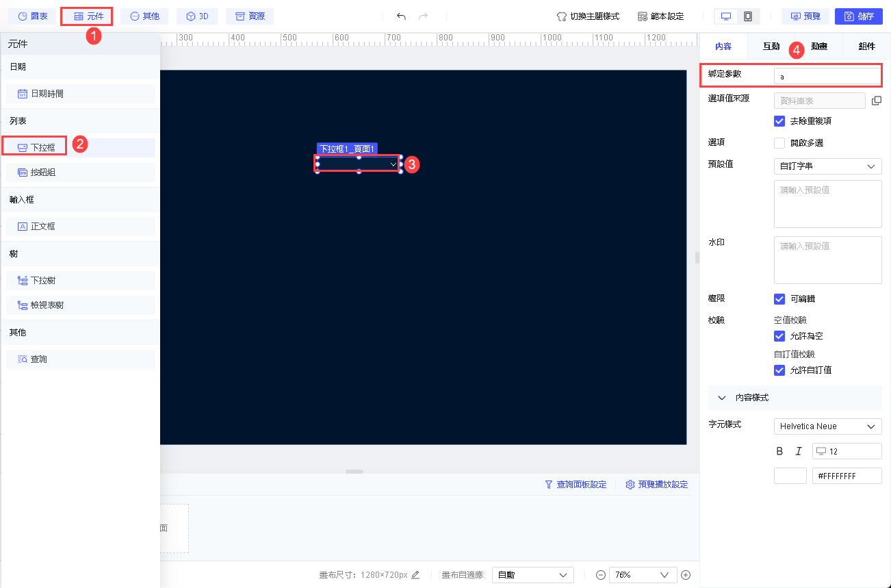The image size is (891, 588).
Task: Open 查詢面板設定
Action: [576, 485]
